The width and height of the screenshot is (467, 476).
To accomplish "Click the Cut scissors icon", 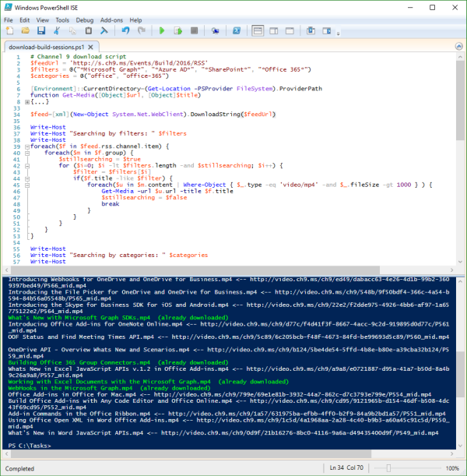I will click(x=56, y=30).
